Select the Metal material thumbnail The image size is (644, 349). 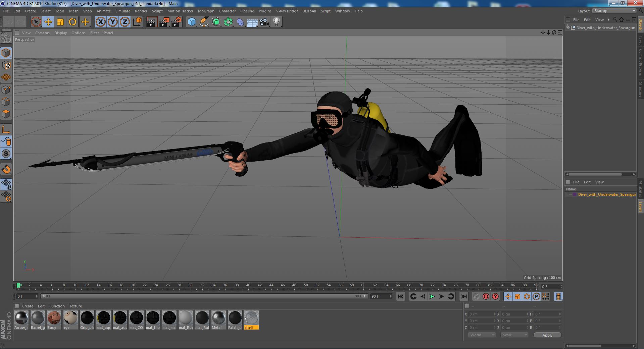(218, 320)
